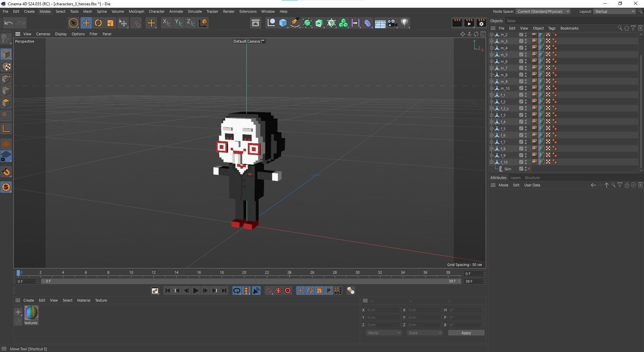Open the Character menu

point(157,11)
